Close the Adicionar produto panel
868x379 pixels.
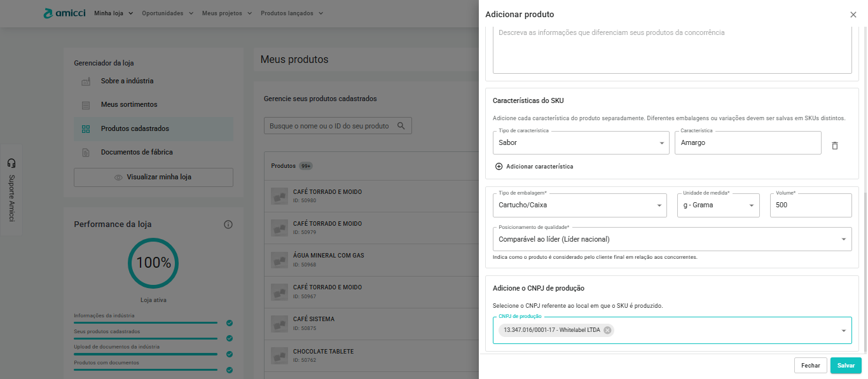tap(853, 15)
